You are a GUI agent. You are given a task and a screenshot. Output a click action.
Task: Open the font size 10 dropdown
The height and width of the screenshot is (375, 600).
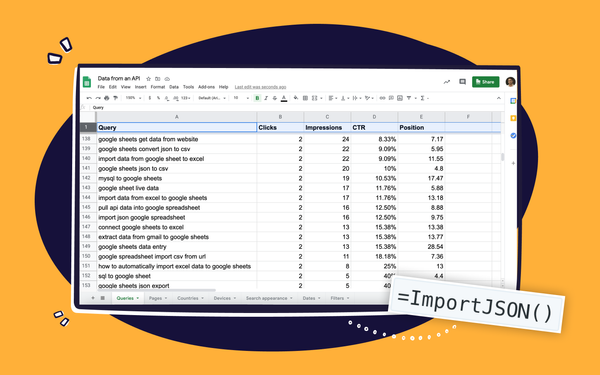tap(241, 98)
